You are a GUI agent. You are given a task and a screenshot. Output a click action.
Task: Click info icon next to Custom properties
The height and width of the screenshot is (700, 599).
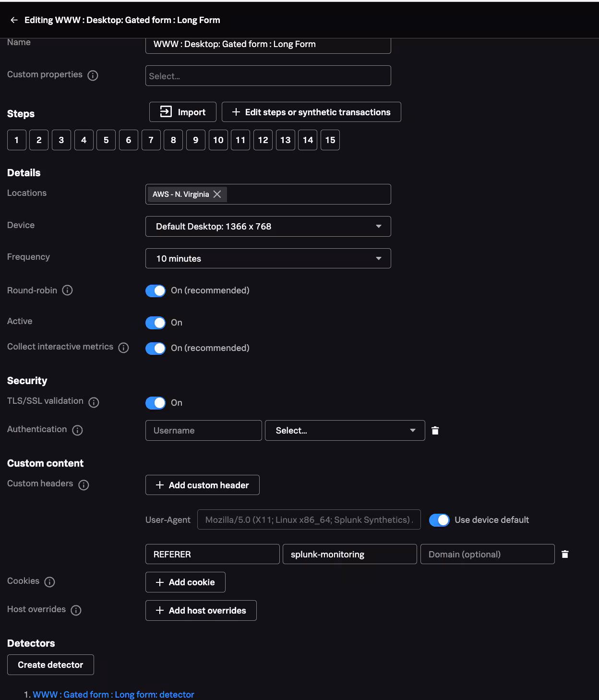(x=93, y=75)
